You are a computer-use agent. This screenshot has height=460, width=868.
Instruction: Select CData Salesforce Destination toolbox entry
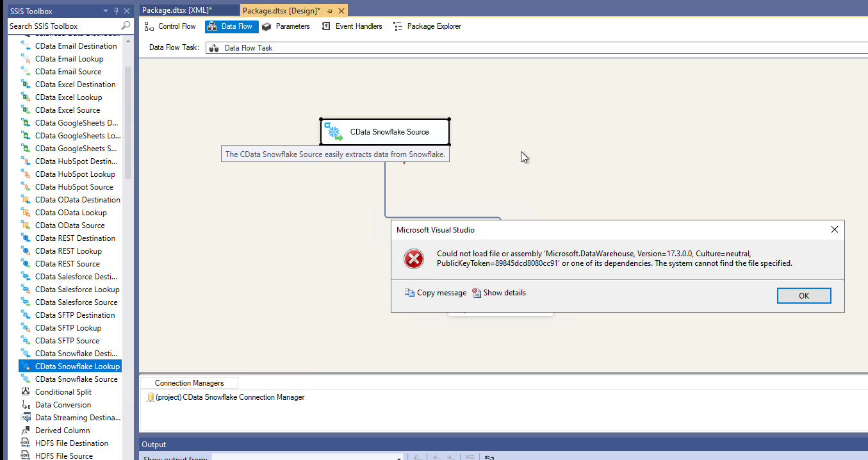click(x=70, y=277)
